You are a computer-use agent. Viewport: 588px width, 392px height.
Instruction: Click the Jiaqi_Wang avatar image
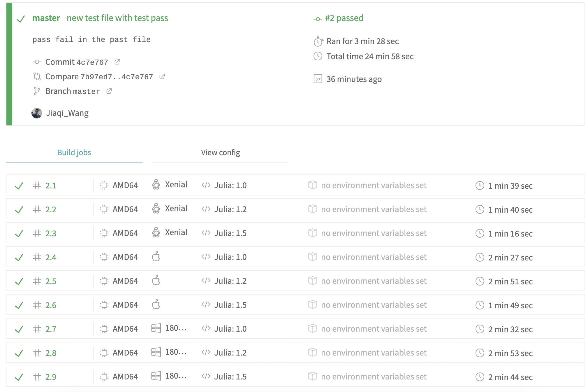[37, 113]
